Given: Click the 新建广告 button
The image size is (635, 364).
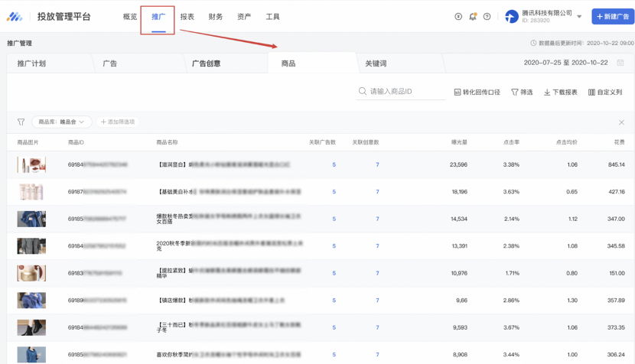Looking at the screenshot, I should 613,16.
